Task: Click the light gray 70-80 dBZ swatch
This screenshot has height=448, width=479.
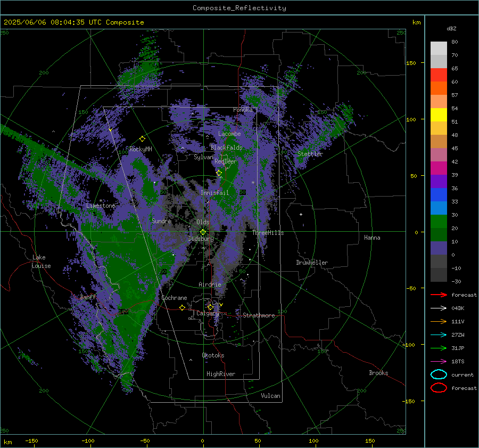Action: click(x=439, y=48)
